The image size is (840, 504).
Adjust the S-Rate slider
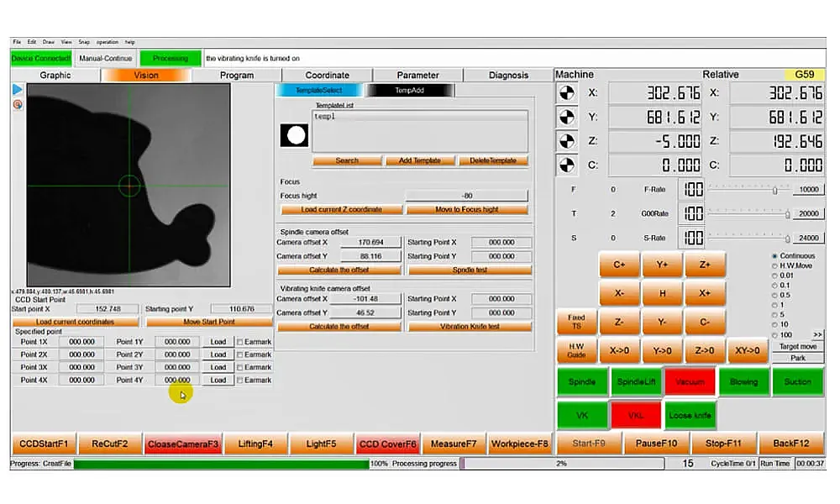click(787, 239)
